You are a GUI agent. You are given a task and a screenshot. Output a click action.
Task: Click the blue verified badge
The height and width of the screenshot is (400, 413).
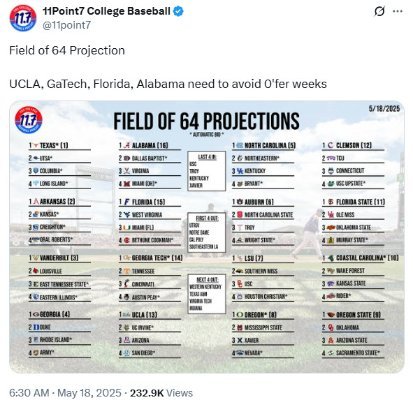pos(178,11)
